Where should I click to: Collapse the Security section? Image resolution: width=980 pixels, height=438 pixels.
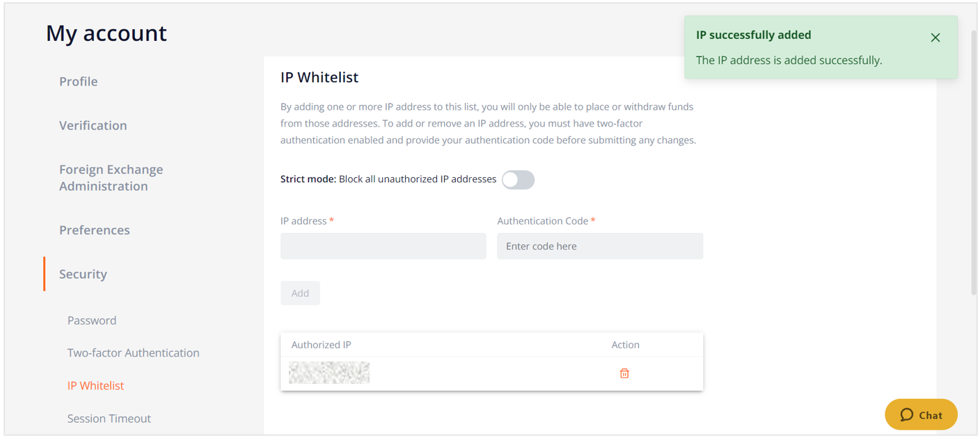point(84,274)
